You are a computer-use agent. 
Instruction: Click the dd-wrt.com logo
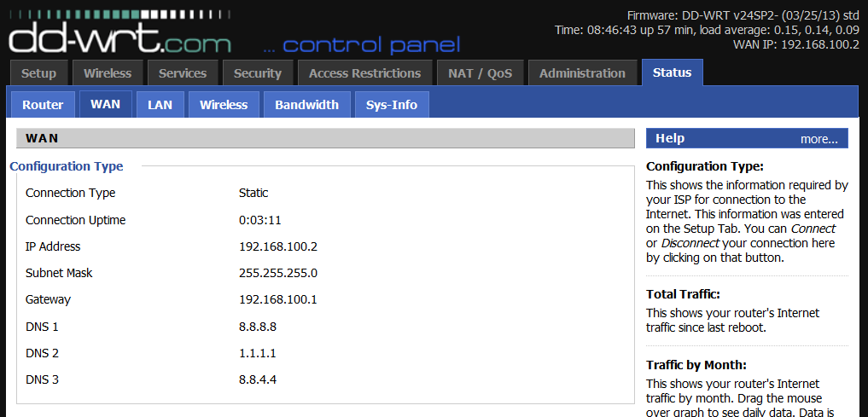pyautogui.click(x=120, y=33)
